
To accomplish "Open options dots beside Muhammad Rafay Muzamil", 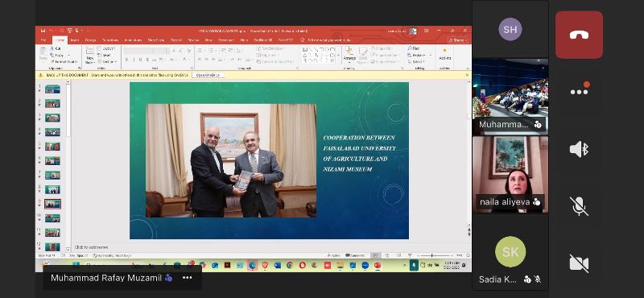I will (188, 278).
